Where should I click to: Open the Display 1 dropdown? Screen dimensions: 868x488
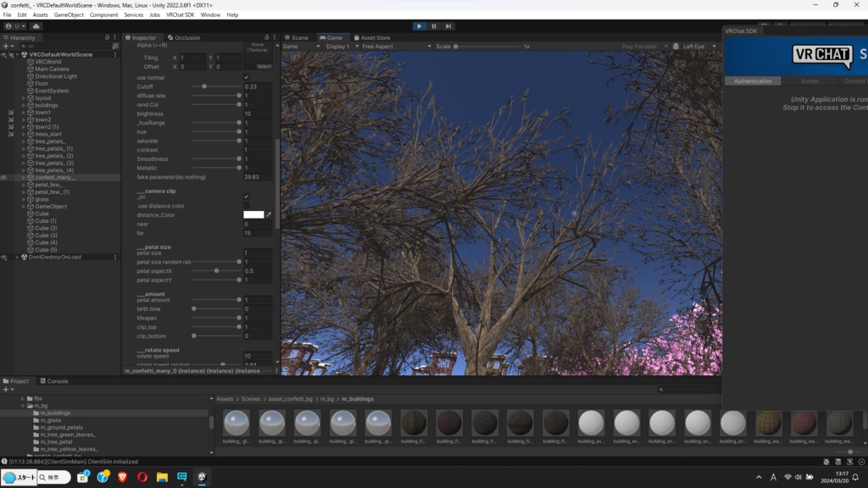click(x=342, y=47)
